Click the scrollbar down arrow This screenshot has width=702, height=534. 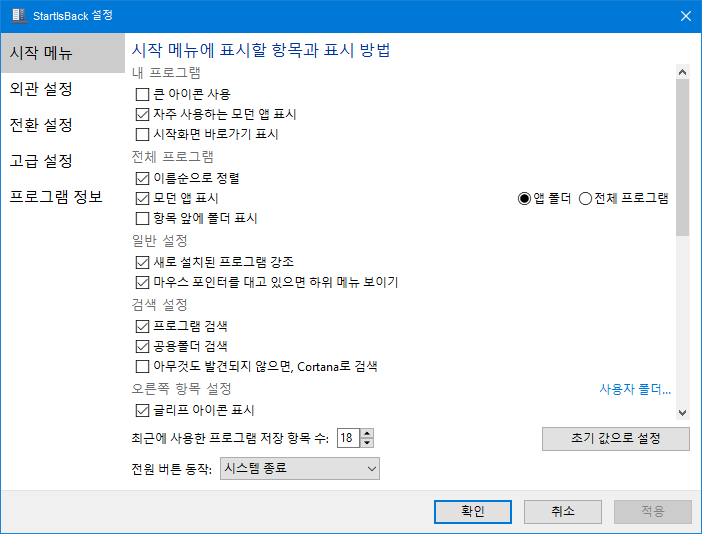click(x=682, y=413)
